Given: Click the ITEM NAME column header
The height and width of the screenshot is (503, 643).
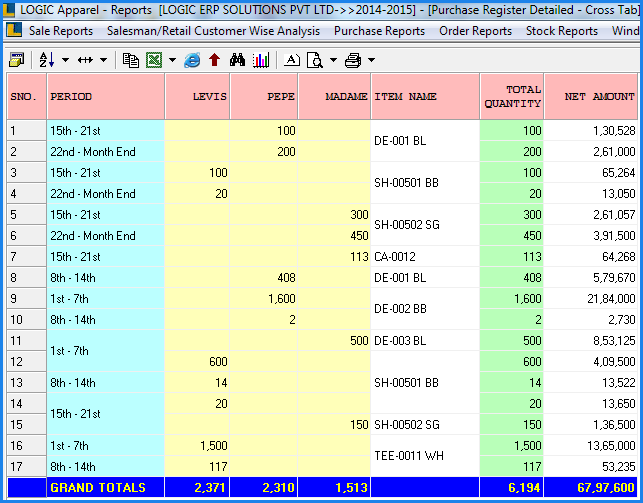Looking at the screenshot, I should tap(425, 97).
